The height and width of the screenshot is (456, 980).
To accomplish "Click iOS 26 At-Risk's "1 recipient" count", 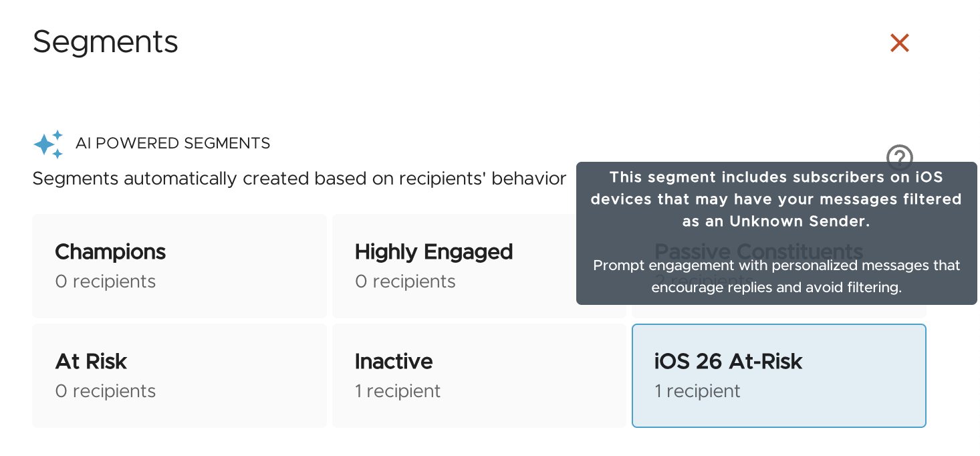I will [x=697, y=391].
